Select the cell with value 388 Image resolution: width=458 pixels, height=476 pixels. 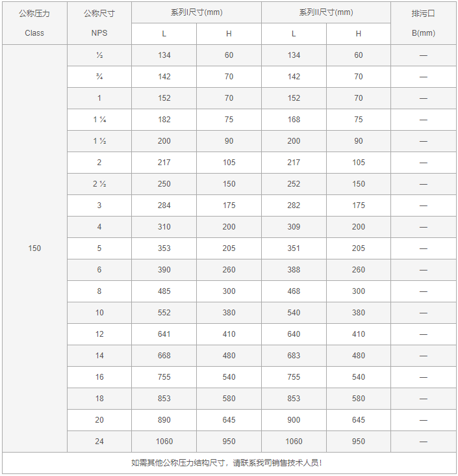coord(294,270)
